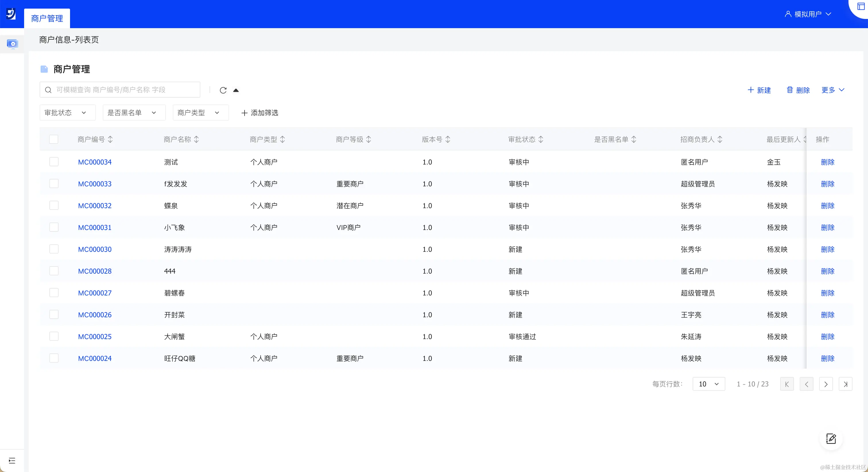The height and width of the screenshot is (472, 868).
Task: Open the floating edit note icon
Action: [x=831, y=439]
